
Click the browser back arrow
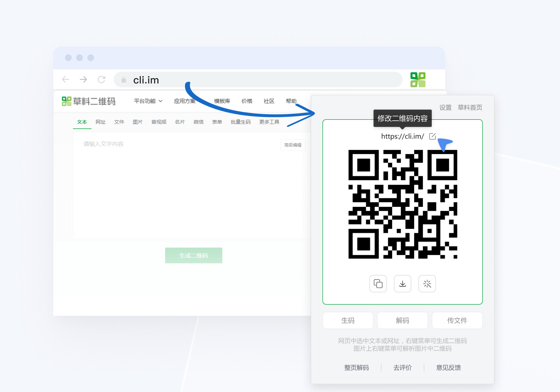(66, 80)
